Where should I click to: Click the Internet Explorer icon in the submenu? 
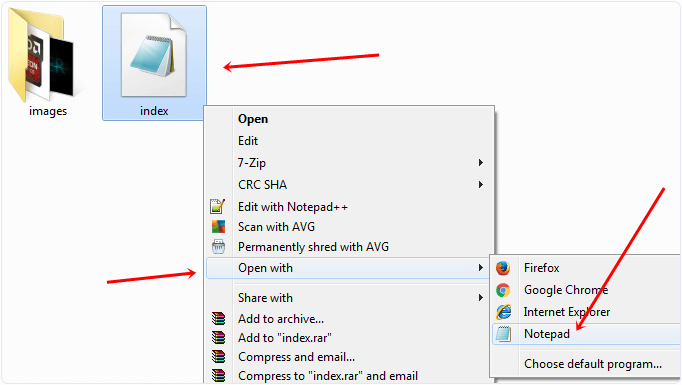click(x=504, y=312)
